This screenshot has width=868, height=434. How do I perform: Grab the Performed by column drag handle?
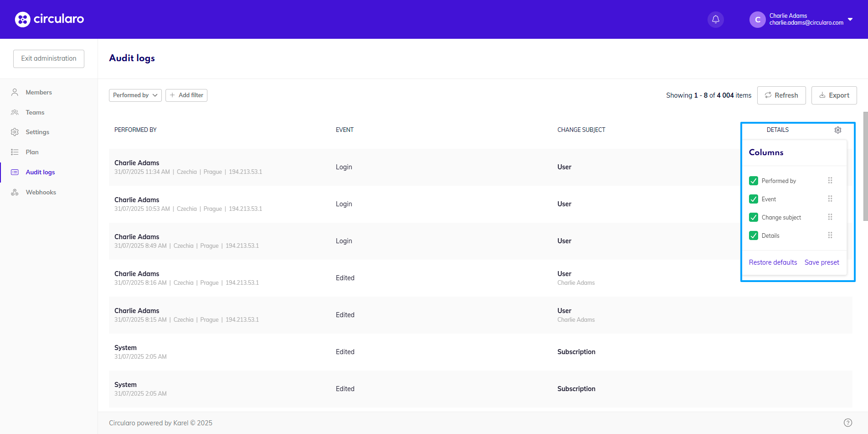830,181
